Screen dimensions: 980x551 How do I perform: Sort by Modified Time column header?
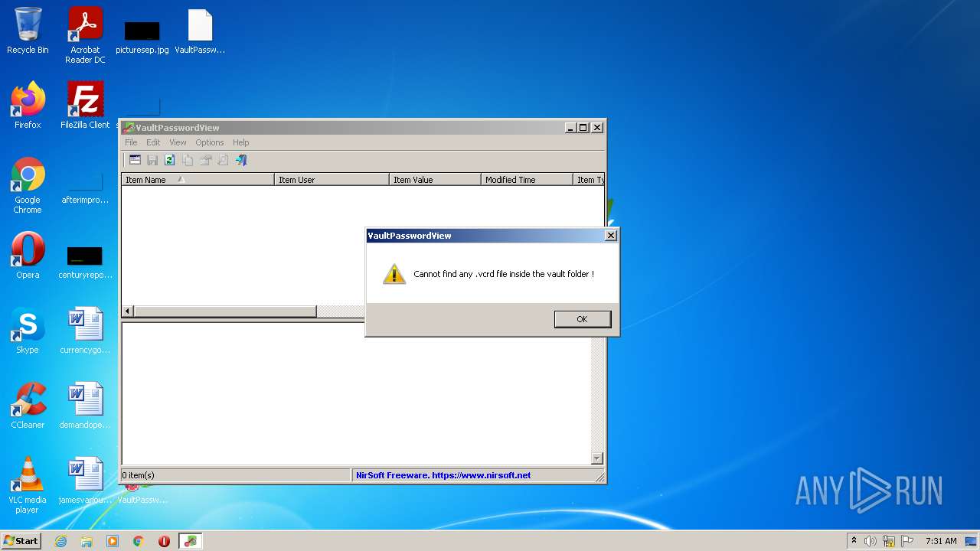pos(527,180)
